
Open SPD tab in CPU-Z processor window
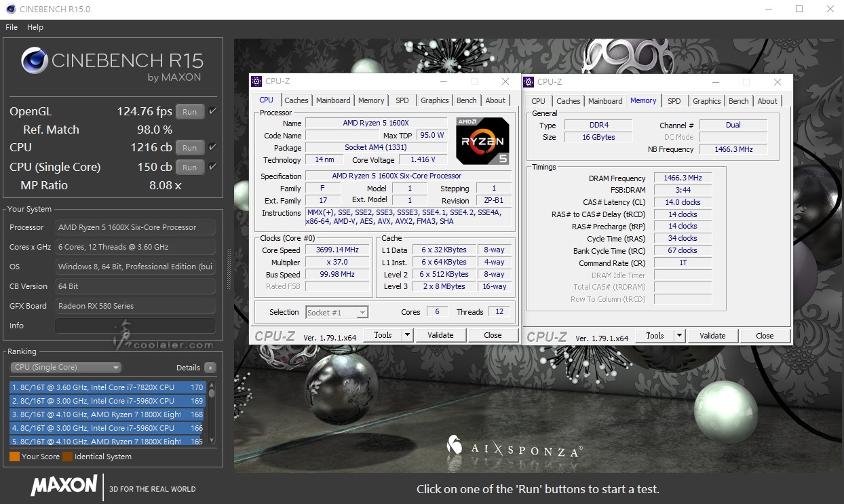[402, 100]
